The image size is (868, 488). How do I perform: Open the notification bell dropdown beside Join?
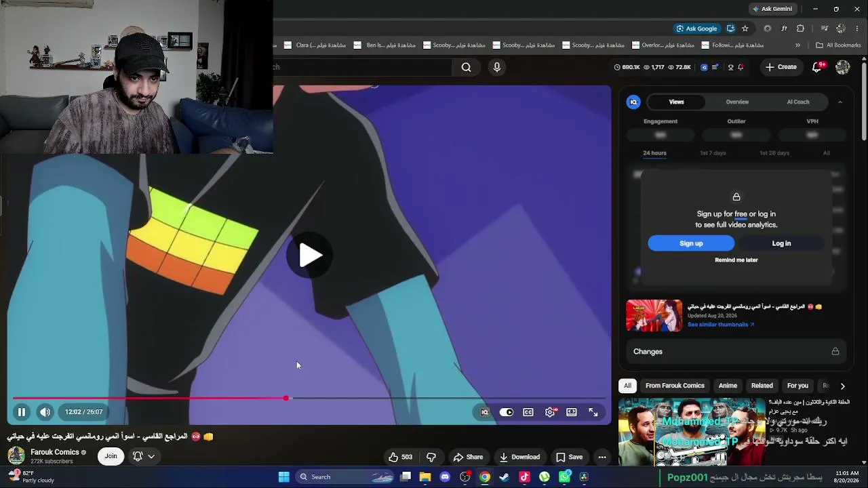(144, 456)
